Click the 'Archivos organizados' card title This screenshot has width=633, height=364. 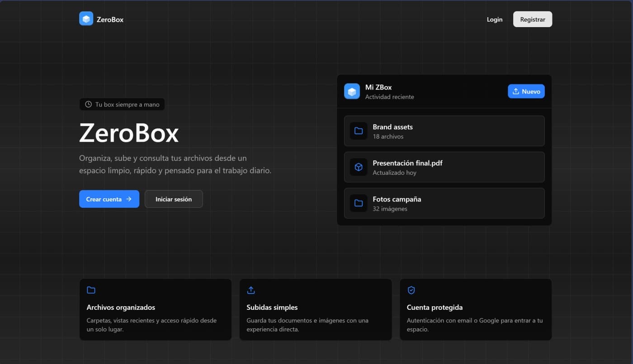click(121, 307)
